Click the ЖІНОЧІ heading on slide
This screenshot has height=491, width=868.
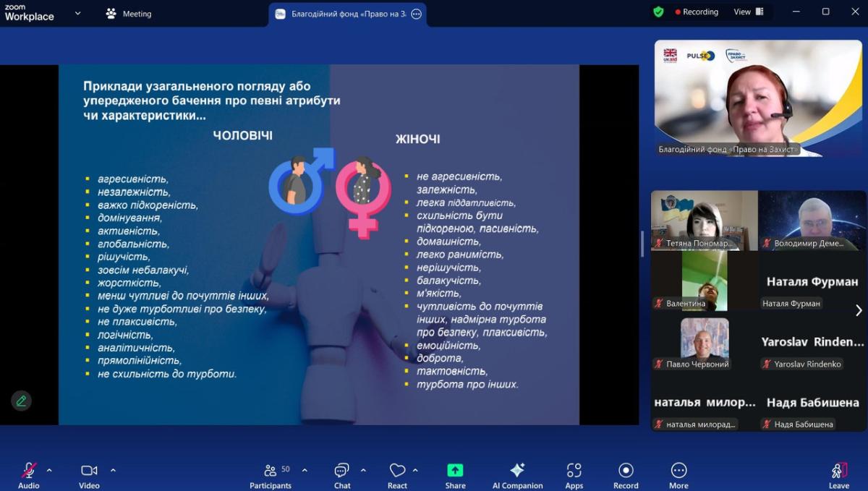[x=417, y=139]
